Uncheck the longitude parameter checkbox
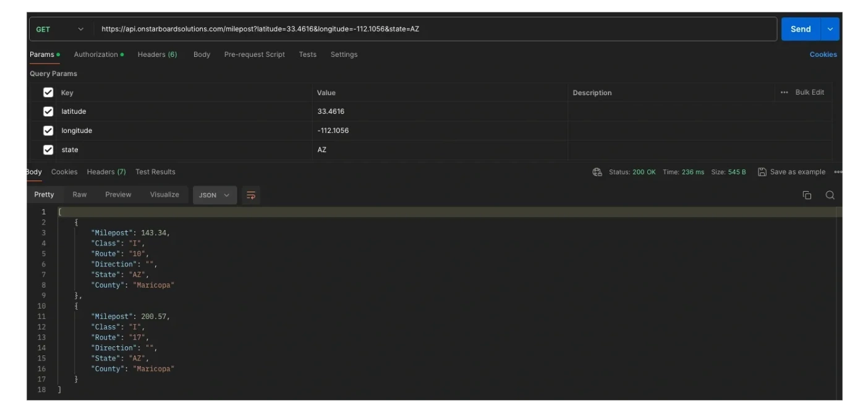 pyautogui.click(x=48, y=131)
